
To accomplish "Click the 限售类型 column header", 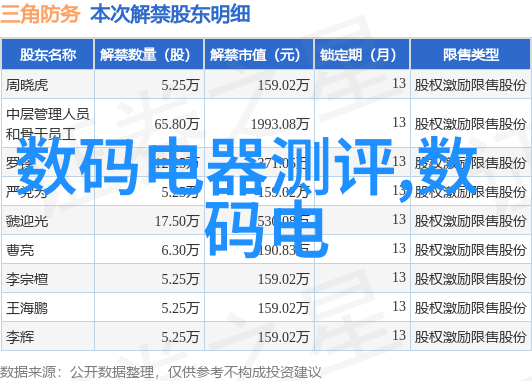I will click(470, 55).
